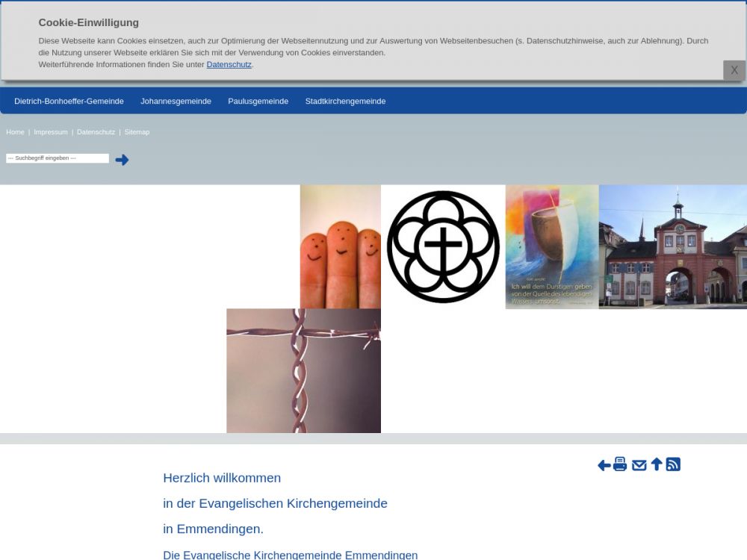Focus the Suchbegriff eingeben search field
The width and height of the screenshot is (747, 560).
point(58,158)
